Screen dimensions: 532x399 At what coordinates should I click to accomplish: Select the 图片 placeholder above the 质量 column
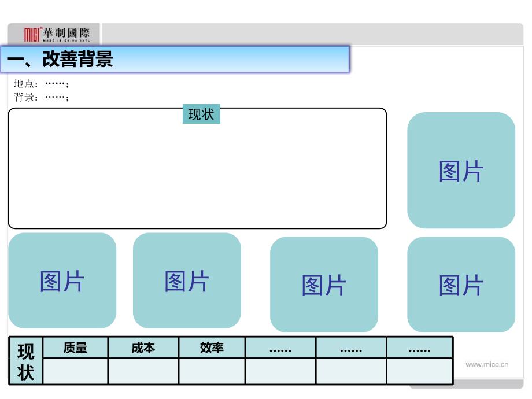62,280
